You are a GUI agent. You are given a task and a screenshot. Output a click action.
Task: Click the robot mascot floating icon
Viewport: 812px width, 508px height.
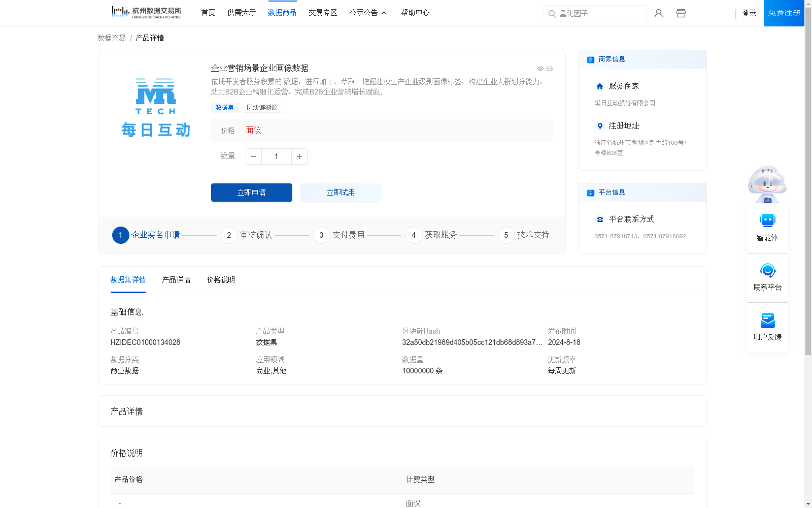point(767,184)
